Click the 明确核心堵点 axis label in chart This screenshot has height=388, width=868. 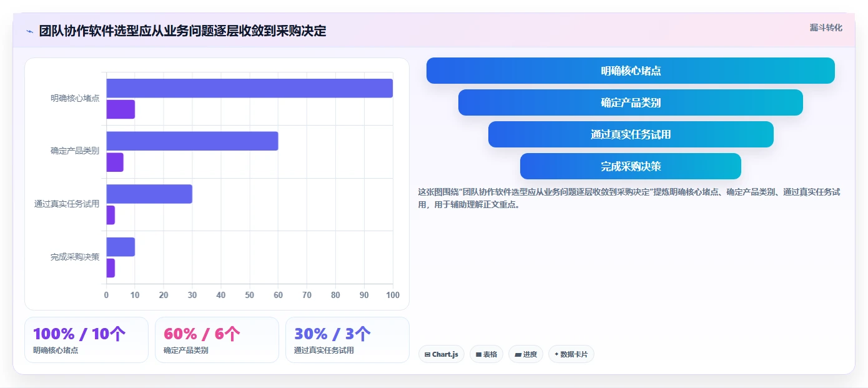pyautogui.click(x=75, y=98)
